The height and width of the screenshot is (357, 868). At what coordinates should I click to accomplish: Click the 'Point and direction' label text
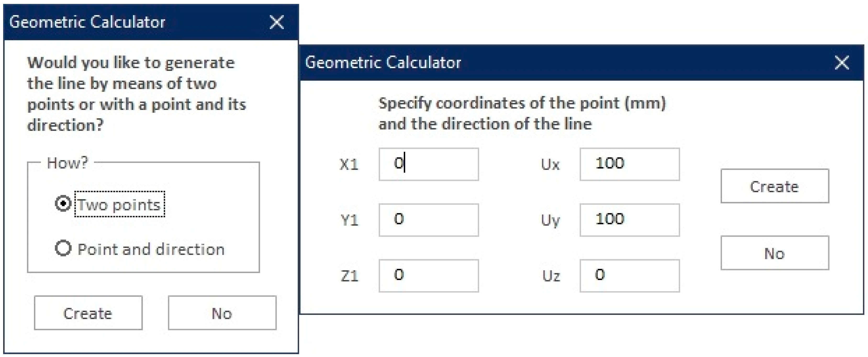pos(151,249)
